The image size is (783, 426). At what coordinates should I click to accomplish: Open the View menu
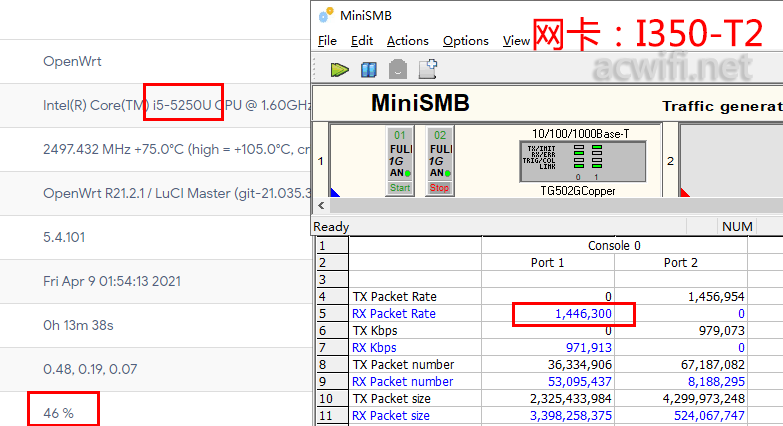pyautogui.click(x=516, y=41)
